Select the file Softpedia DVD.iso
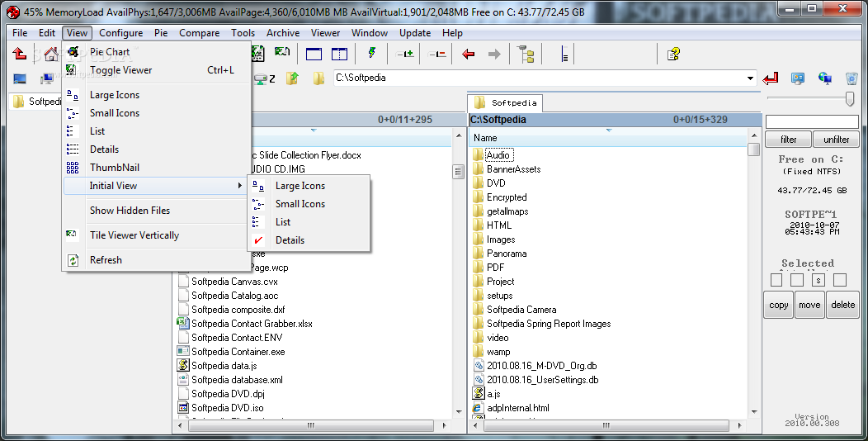Viewport: 868px width, 441px height. coord(227,408)
